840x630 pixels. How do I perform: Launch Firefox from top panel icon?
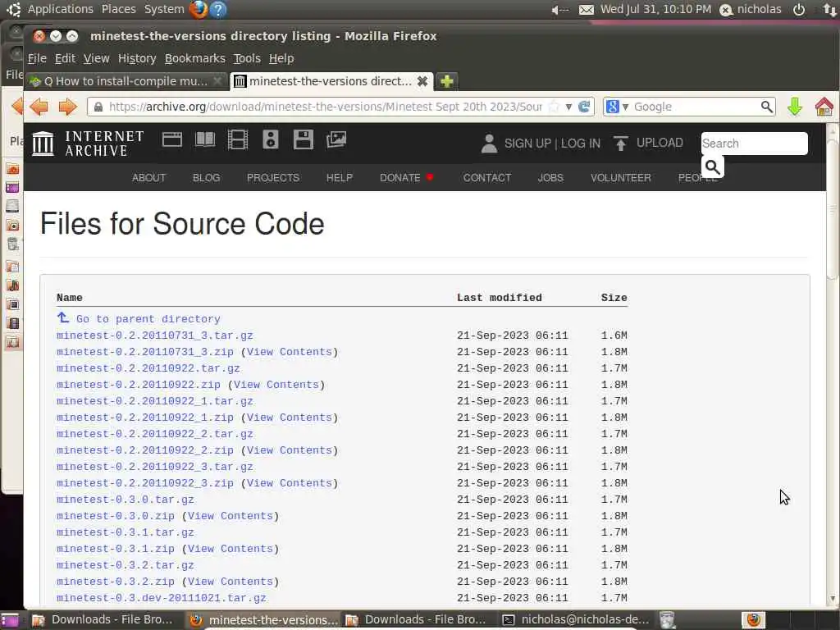tap(199, 9)
